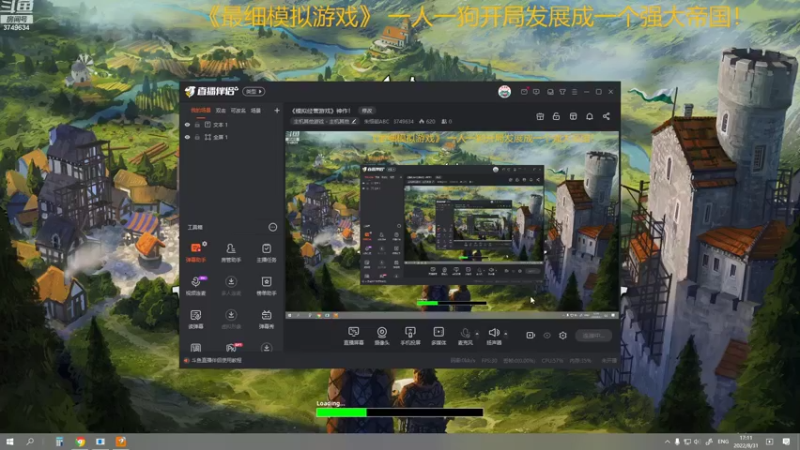Add the 手机投屏 phone cast source

pyautogui.click(x=410, y=336)
